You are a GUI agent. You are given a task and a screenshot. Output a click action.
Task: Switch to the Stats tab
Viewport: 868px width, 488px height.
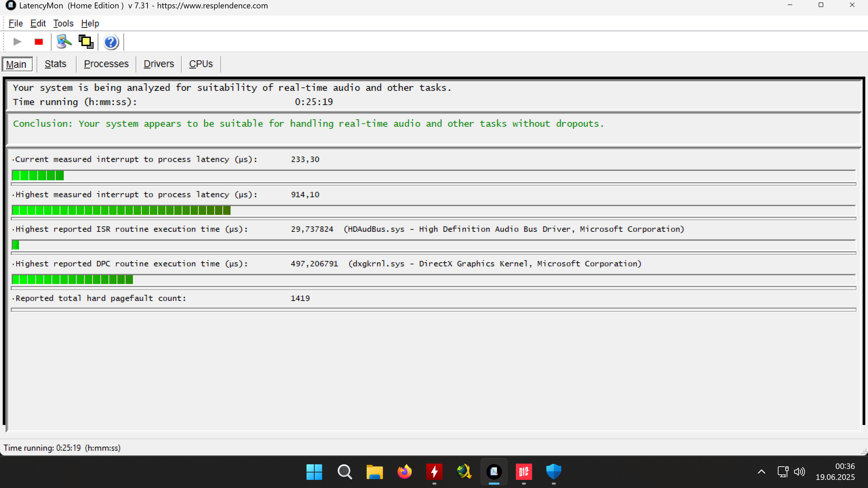click(56, 64)
